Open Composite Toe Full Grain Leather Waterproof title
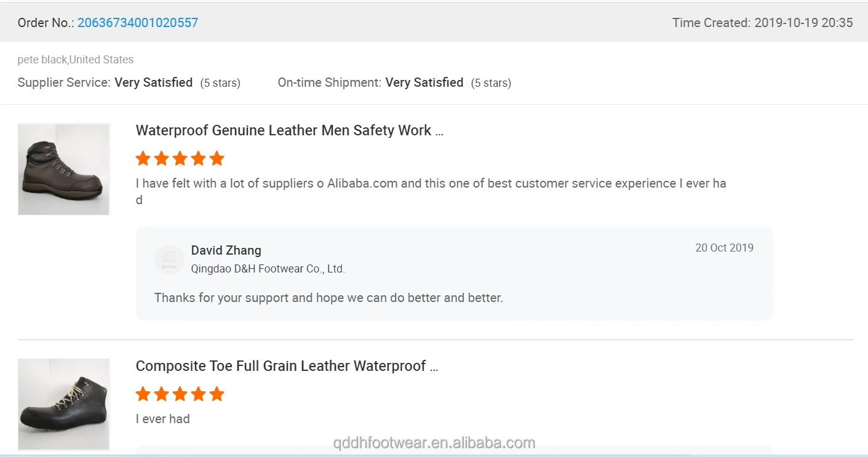The width and height of the screenshot is (868, 457). coord(287,366)
